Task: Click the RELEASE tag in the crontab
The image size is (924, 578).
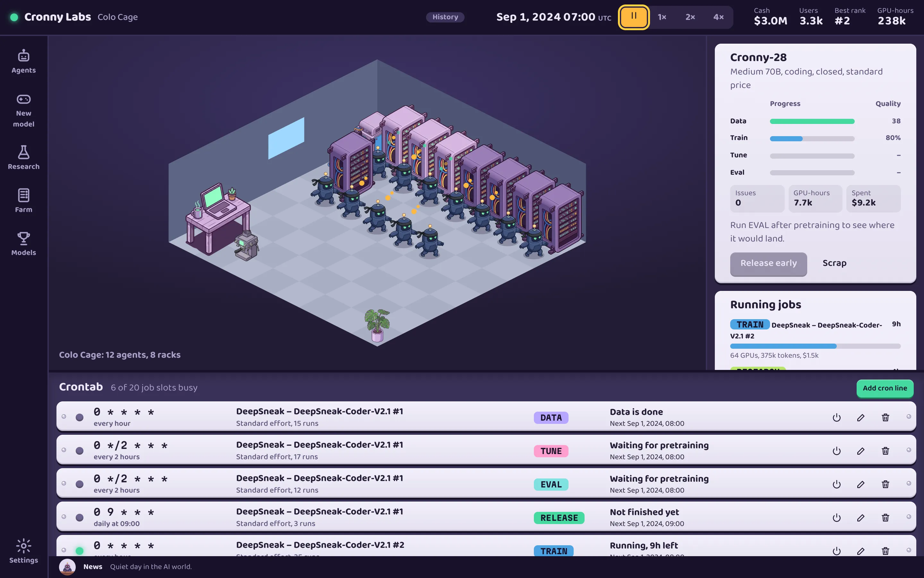Action: coord(559,518)
